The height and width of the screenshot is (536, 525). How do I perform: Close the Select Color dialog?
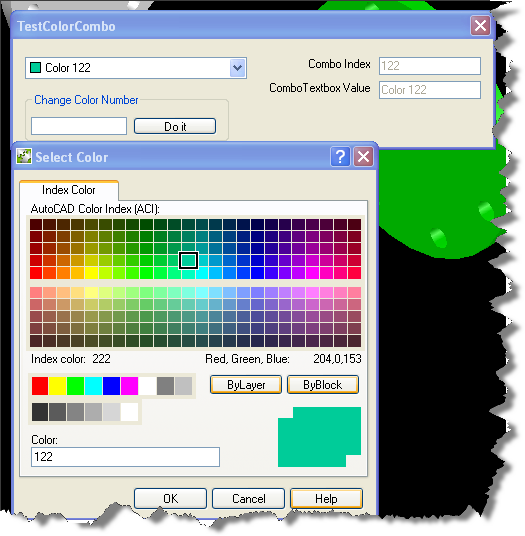(x=363, y=157)
